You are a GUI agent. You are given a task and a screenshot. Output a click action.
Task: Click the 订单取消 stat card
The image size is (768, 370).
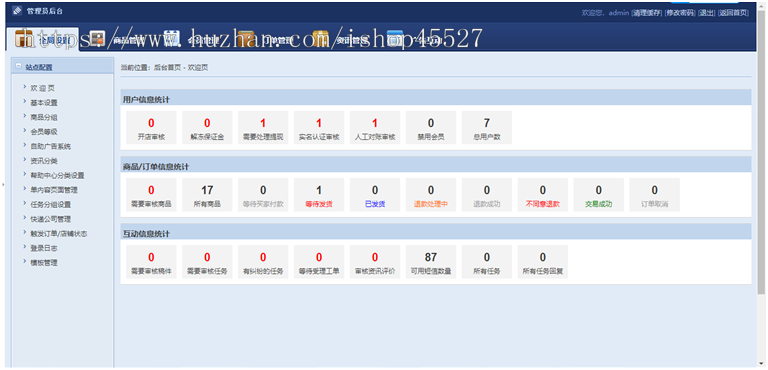[654, 195]
